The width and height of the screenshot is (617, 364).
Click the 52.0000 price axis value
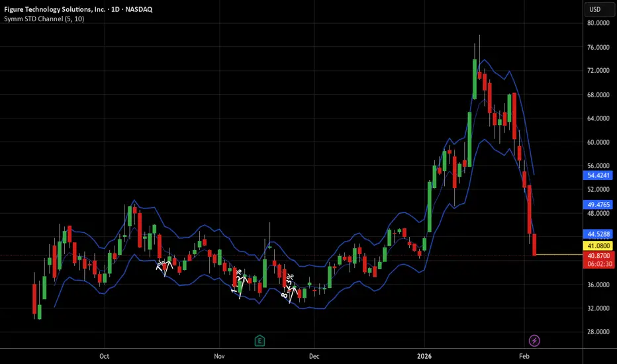[x=598, y=189]
